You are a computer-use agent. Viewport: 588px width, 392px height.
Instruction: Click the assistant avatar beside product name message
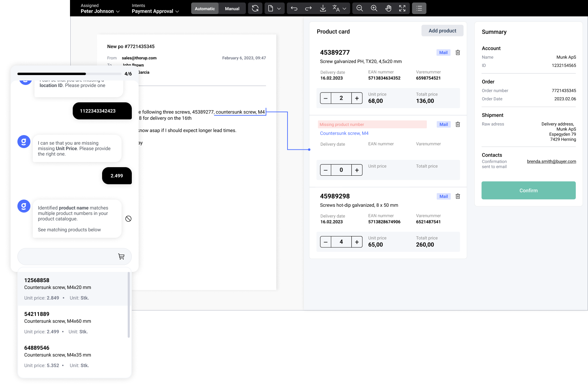(x=24, y=206)
